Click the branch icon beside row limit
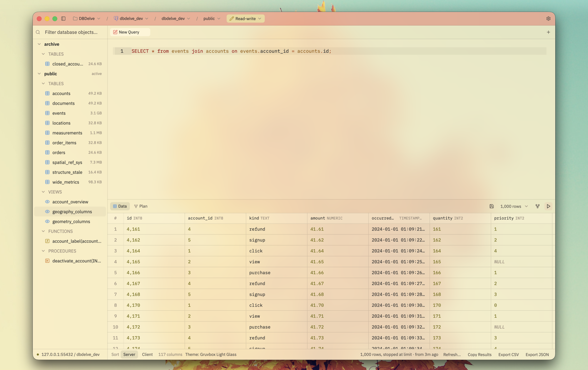 click(537, 206)
